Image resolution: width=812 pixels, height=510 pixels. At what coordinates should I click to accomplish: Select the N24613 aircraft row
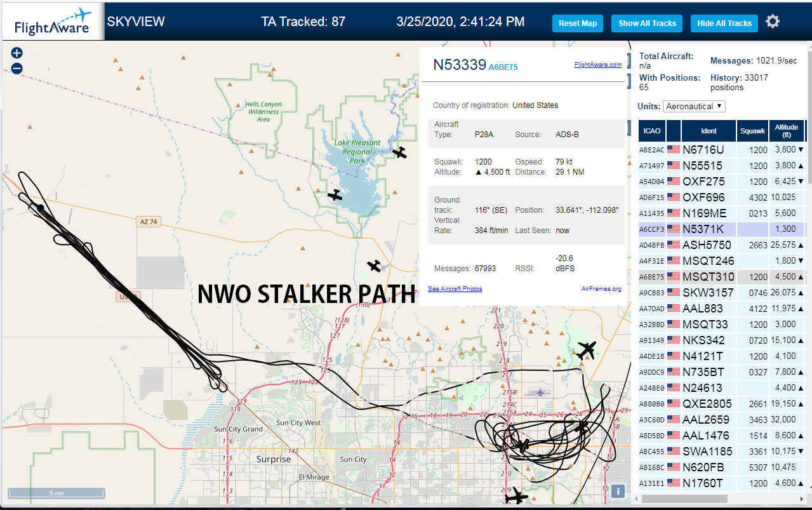(722, 388)
